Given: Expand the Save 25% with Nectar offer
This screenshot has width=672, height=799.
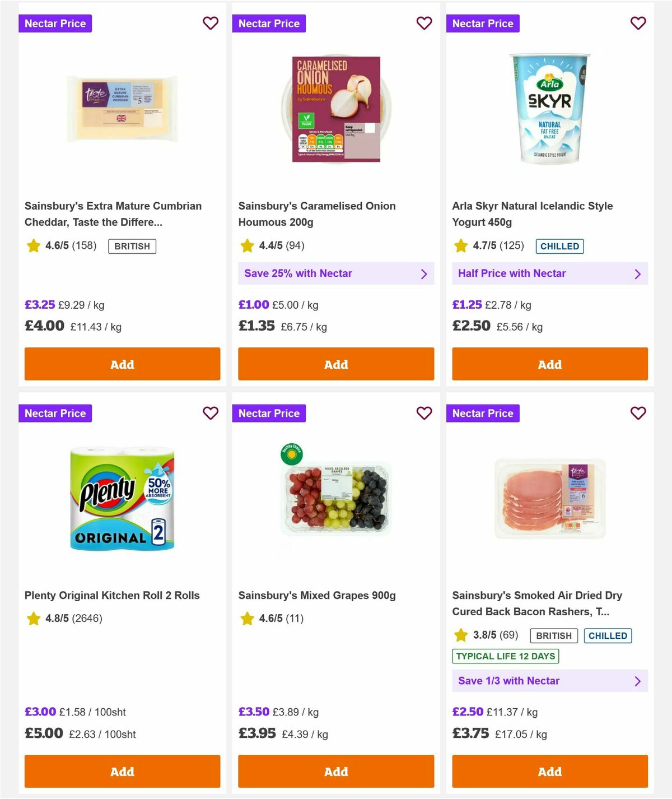Looking at the screenshot, I should (x=424, y=273).
